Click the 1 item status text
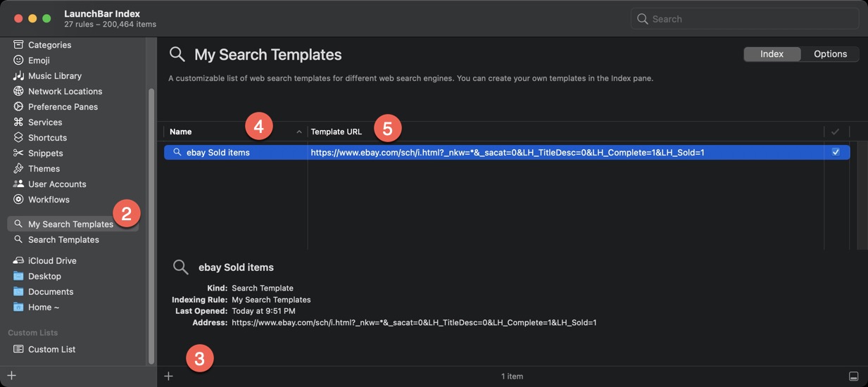Screen dimensions: 868x387 [512, 376]
